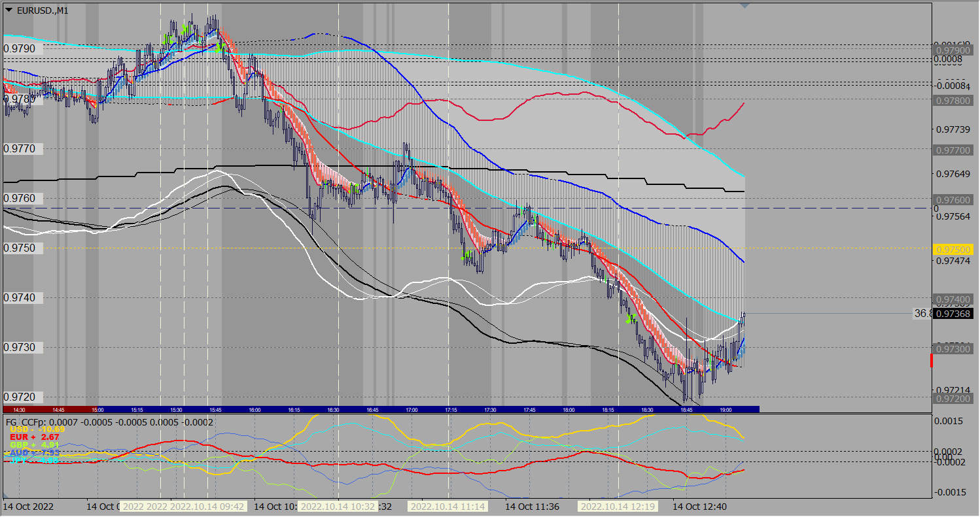Click the "0.97600" level tag on the price axis

click(954, 200)
